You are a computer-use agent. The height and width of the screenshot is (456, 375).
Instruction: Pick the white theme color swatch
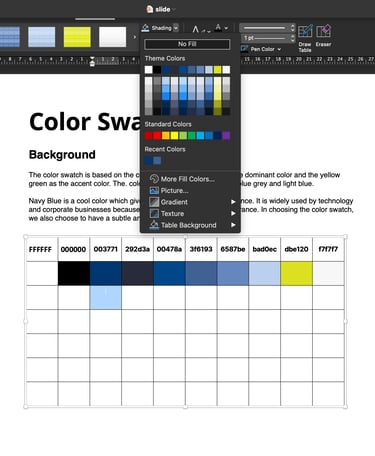click(x=148, y=70)
